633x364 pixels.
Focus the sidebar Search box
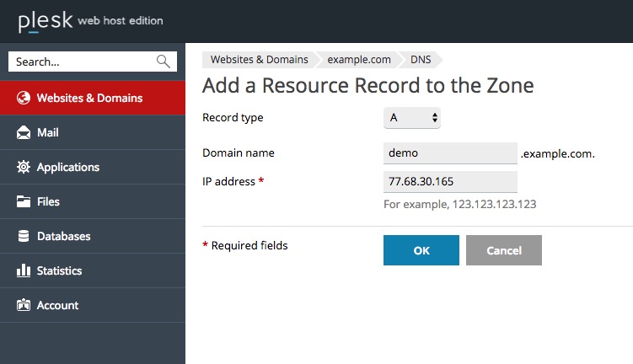pyautogui.click(x=93, y=62)
